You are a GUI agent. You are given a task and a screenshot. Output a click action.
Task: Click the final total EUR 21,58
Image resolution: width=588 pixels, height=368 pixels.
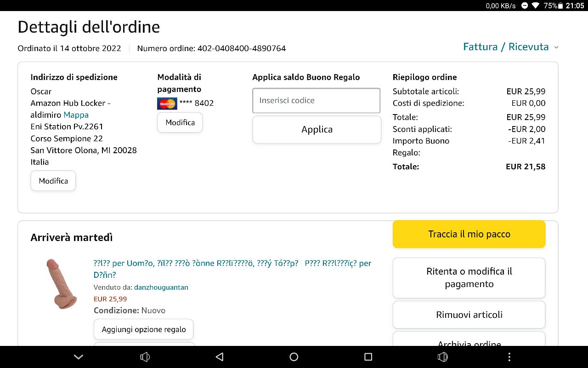pos(526,167)
